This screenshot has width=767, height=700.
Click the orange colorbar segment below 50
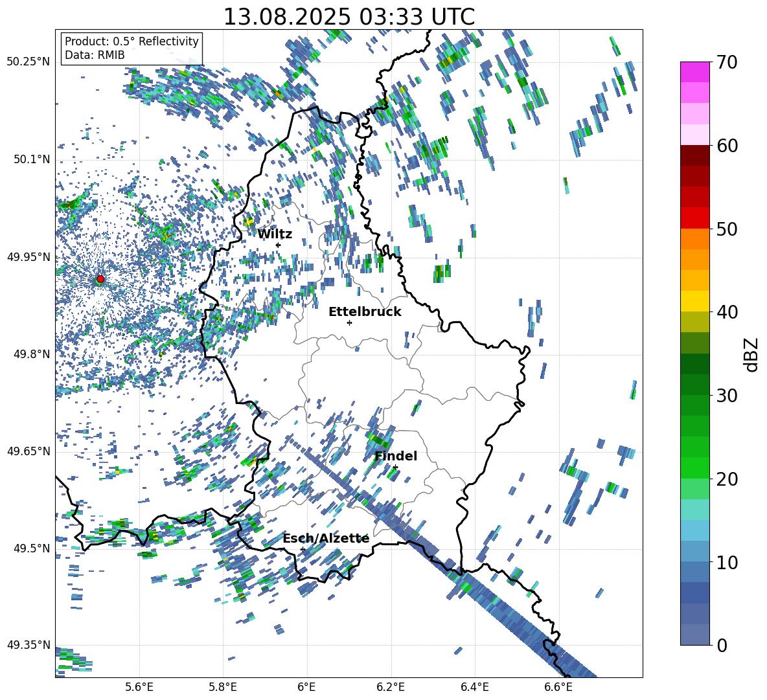point(694,239)
